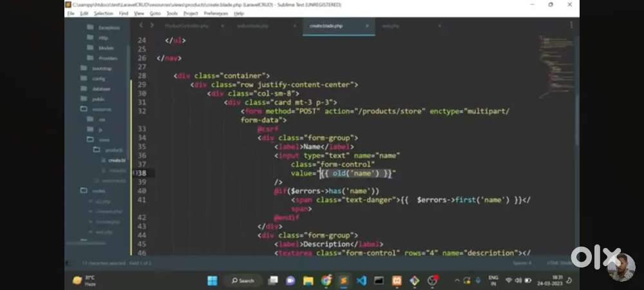
Task: Expand the database folder in sidebar
Action: click(x=100, y=89)
